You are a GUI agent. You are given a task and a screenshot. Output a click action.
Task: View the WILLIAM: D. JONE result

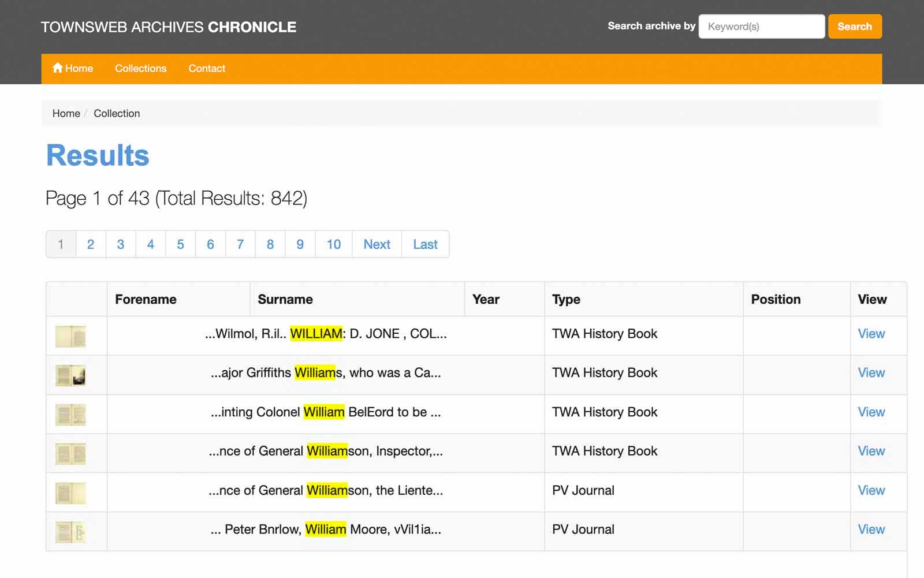click(x=871, y=334)
